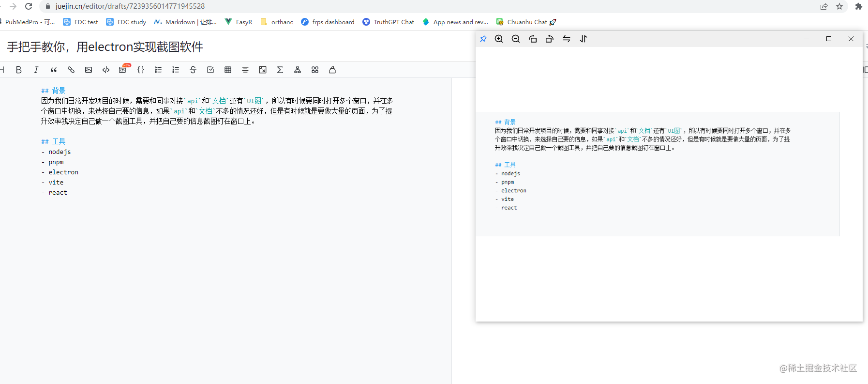Viewport: 868px width, 384px height.
Task: Insert an ordered numbered list
Action: point(176,70)
